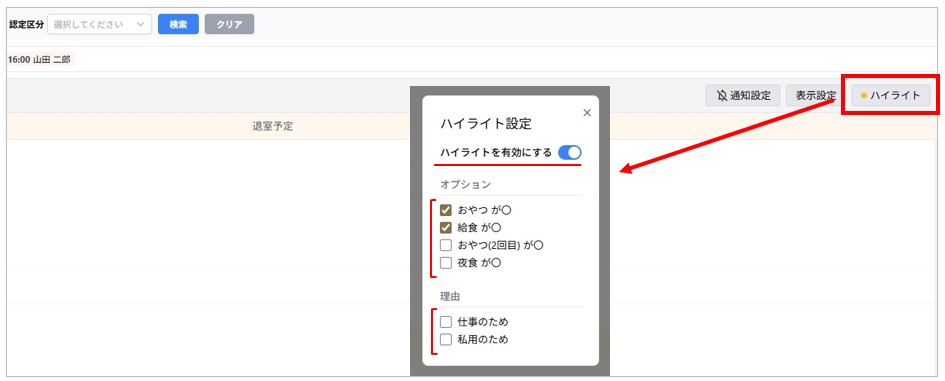Toggle ハイライトを有効にする switch
The width and height of the screenshot is (945, 381).
coord(570,153)
